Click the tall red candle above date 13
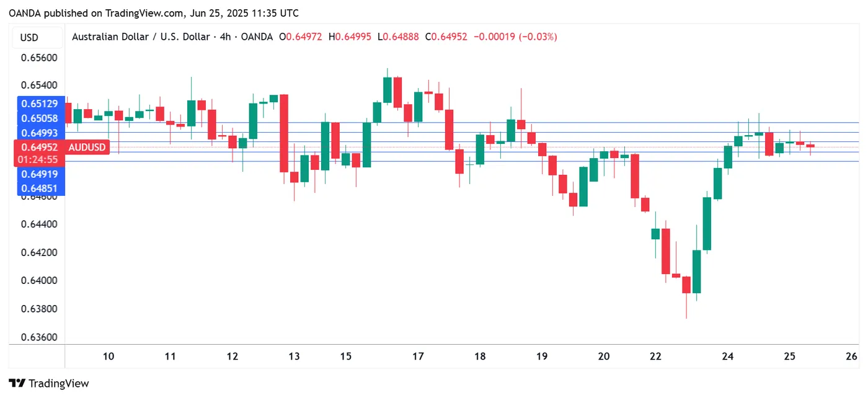 tap(284, 133)
